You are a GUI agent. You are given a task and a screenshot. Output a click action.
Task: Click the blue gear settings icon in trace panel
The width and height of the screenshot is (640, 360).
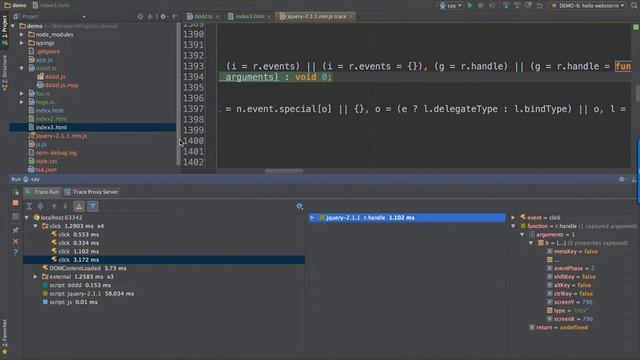pos(300,207)
